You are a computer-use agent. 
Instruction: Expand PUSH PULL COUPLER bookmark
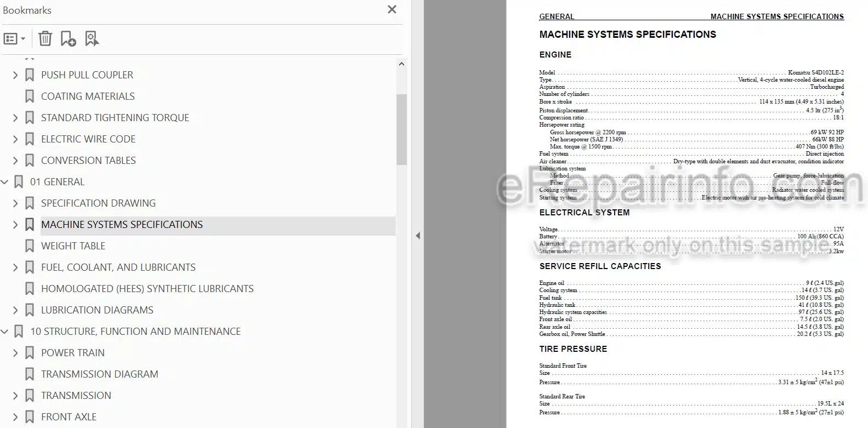tap(15, 75)
